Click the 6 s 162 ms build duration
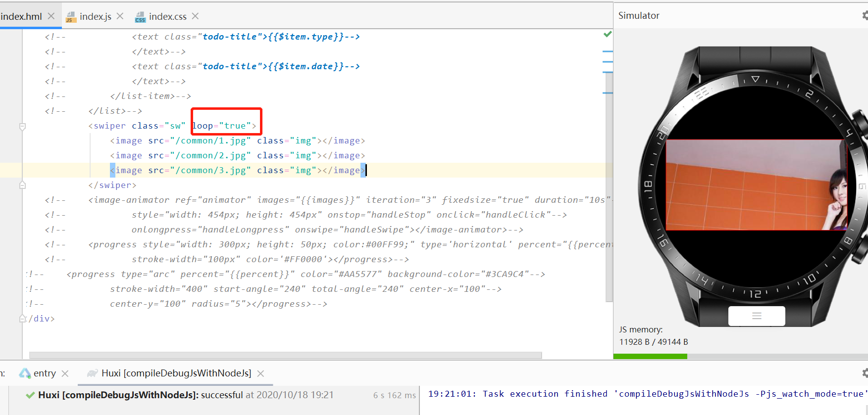 click(x=395, y=395)
